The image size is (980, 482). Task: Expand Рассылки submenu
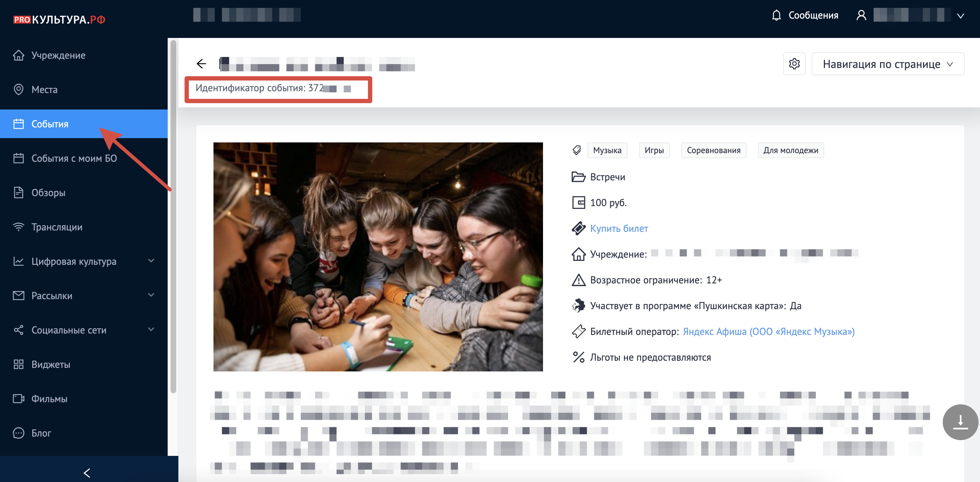(x=151, y=295)
